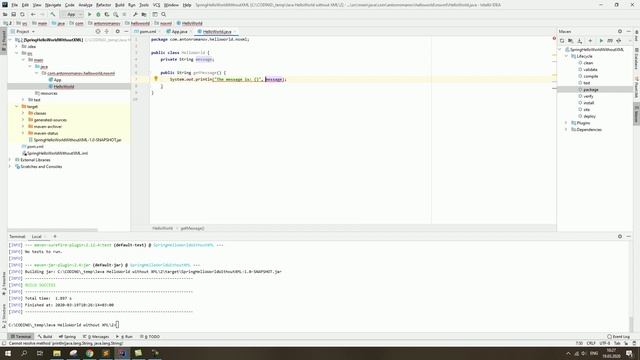Open Project panel gear settings

(118, 31)
